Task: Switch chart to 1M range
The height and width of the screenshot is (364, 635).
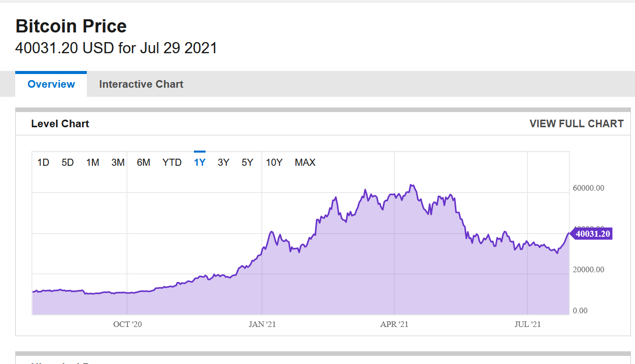Action: point(92,162)
